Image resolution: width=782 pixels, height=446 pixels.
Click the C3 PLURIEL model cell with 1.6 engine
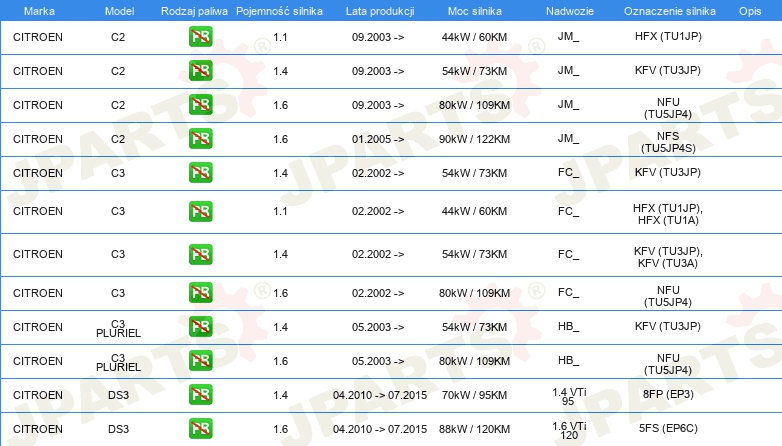118,362
